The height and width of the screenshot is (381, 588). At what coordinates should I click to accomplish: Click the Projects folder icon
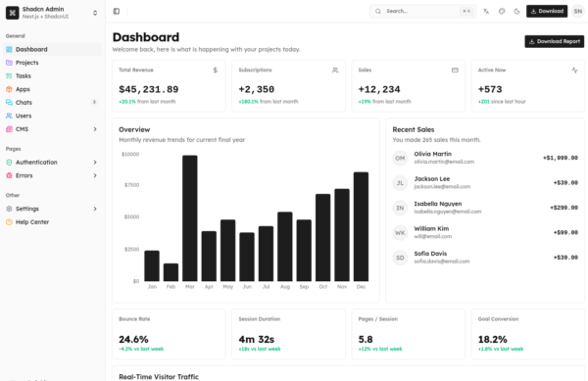pos(9,63)
